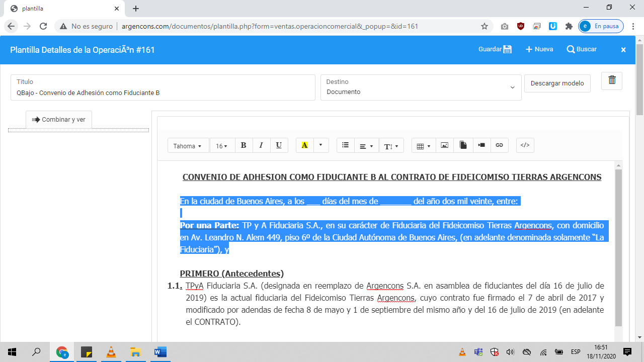Image resolution: width=644 pixels, height=362 pixels.
Task: Open the highlight color dropdown arrow
Action: coord(321,145)
